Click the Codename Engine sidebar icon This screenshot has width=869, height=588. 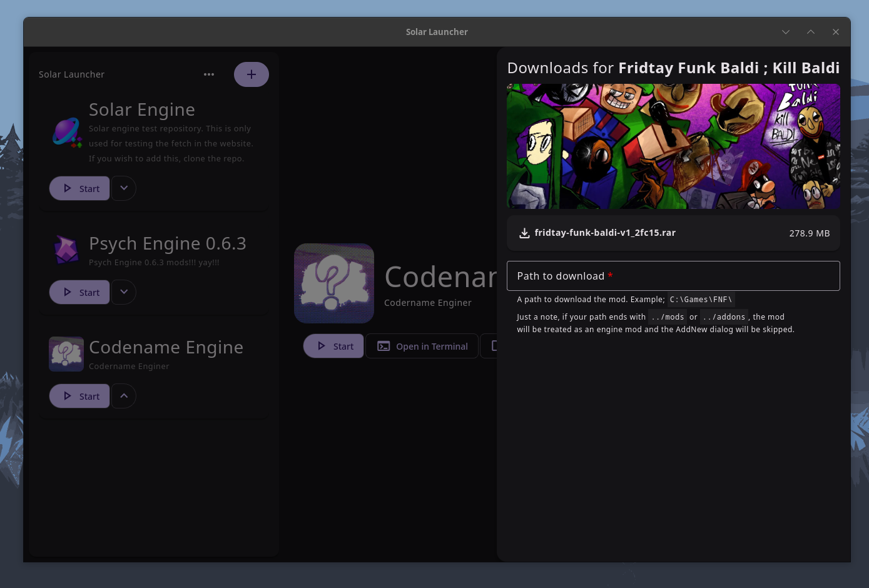pos(66,354)
